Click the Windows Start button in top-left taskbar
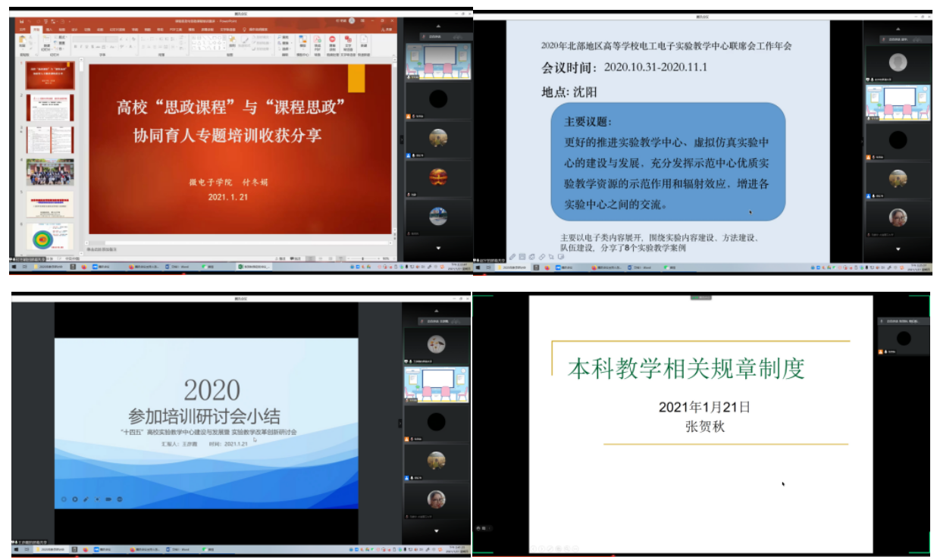 [14, 267]
